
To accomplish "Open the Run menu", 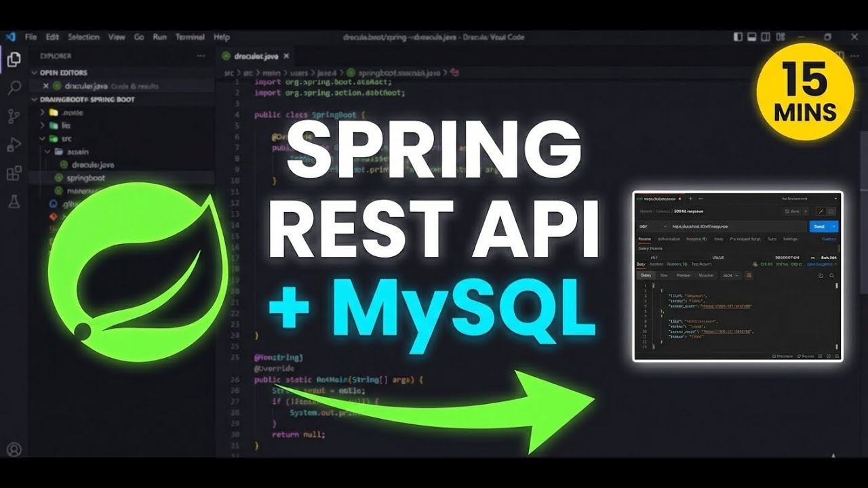I will click(160, 37).
